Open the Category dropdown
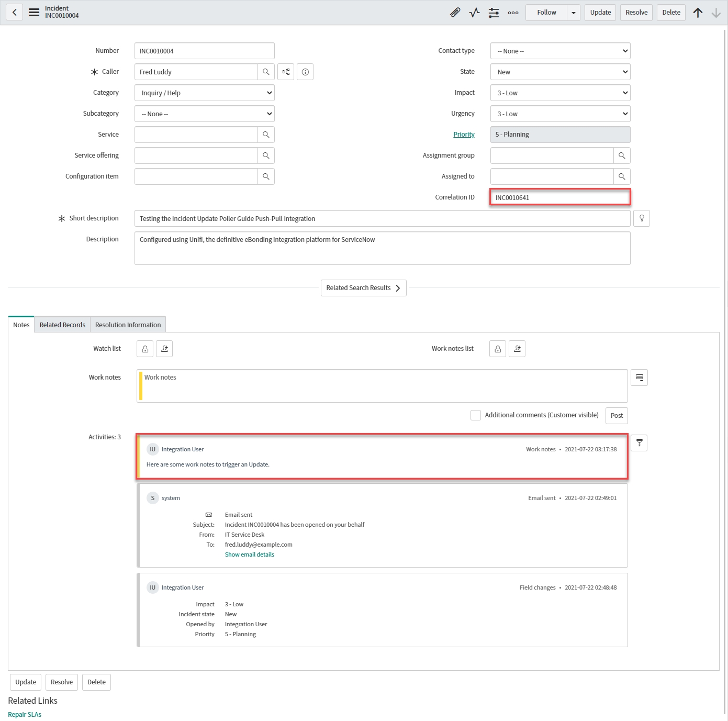 [204, 93]
